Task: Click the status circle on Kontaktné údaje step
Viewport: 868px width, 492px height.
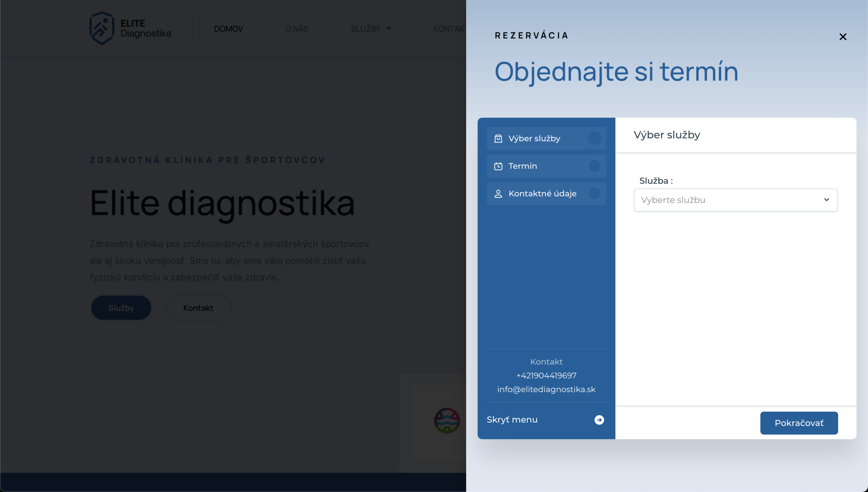Action: [x=595, y=194]
